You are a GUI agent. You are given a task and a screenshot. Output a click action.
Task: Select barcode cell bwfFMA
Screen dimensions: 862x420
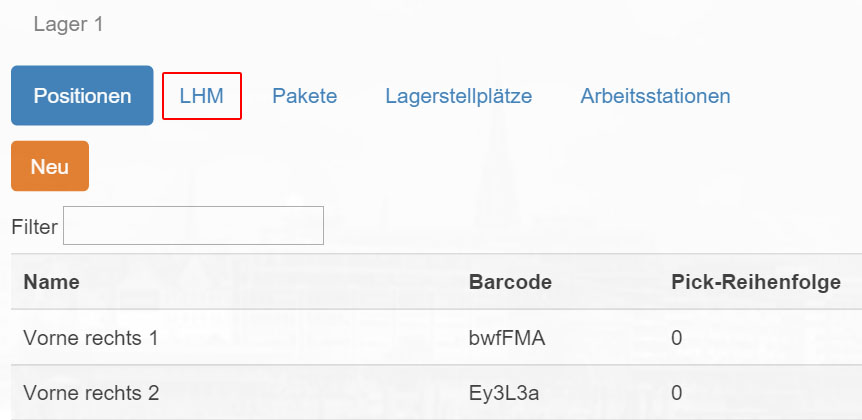[507, 338]
